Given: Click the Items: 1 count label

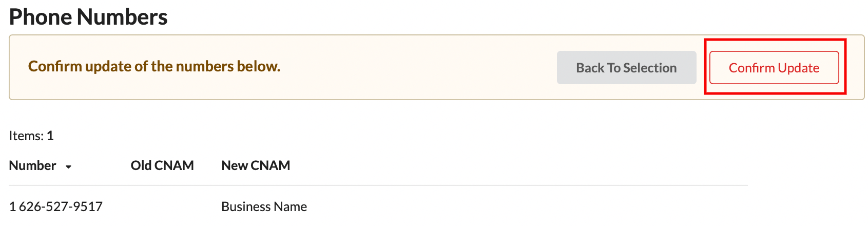Looking at the screenshot, I should [x=31, y=136].
